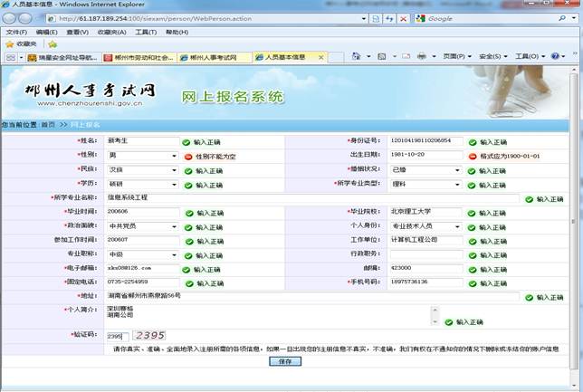Image resolution: width=583 pixels, height=392 pixels.
Task: Expand the Print options dropdown arrow
Action: [434, 56]
